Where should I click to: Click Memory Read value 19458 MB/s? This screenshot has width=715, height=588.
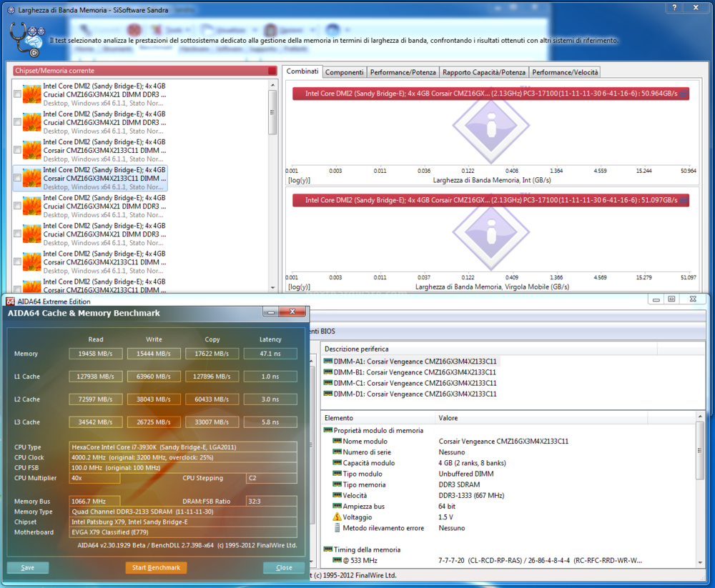(x=96, y=354)
